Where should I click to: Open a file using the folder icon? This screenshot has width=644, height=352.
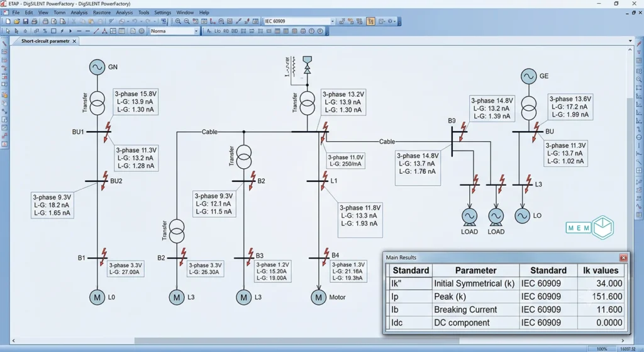click(17, 21)
